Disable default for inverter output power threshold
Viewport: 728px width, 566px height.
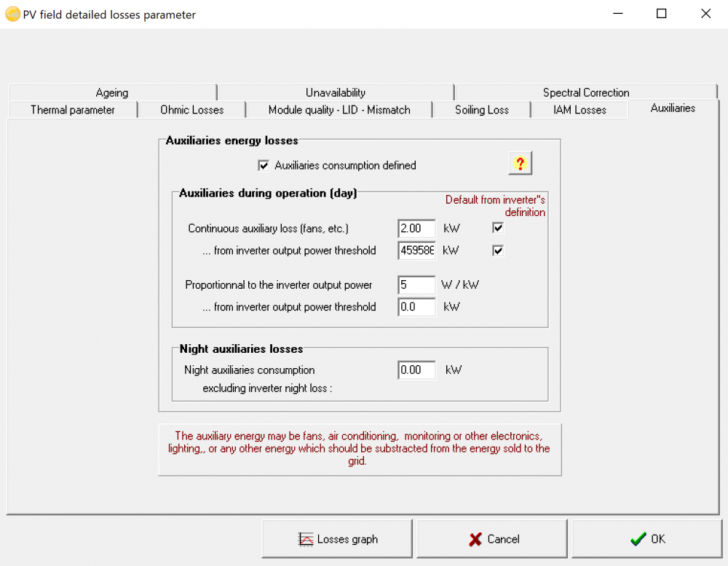pos(498,250)
